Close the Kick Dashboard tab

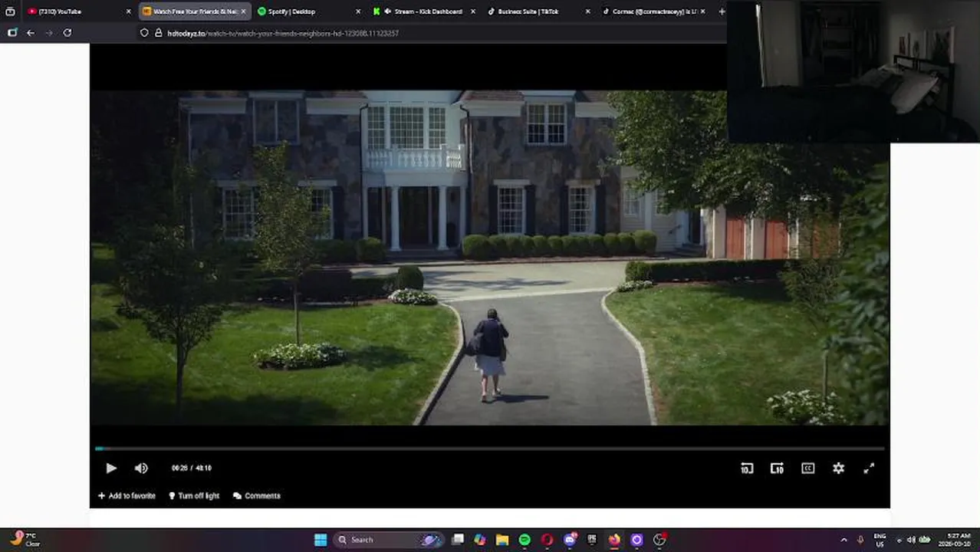point(472,11)
